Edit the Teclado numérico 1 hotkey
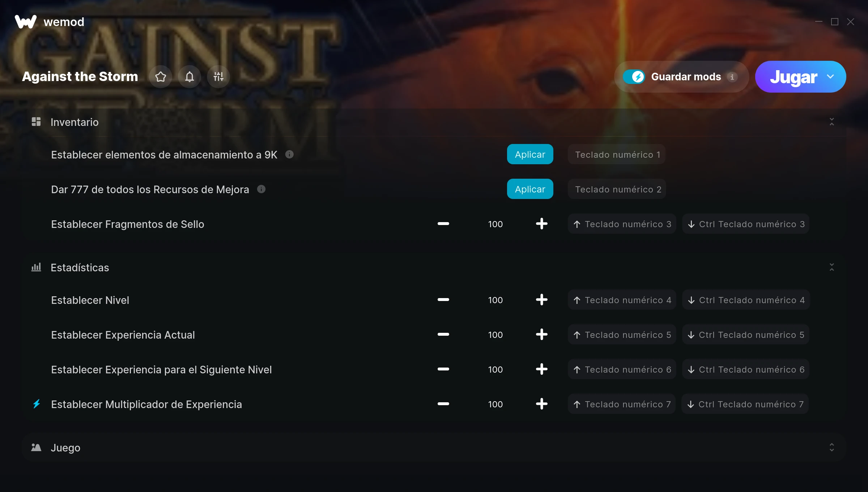Image resolution: width=868 pixels, height=492 pixels. click(617, 154)
